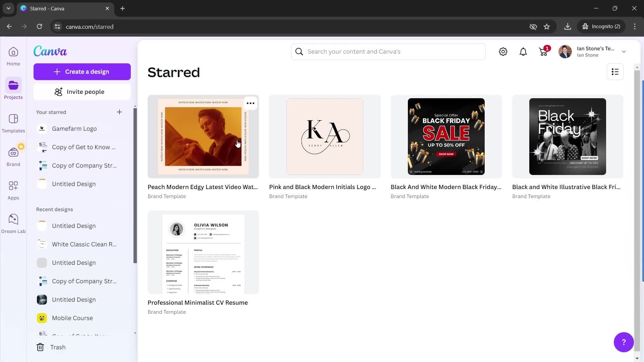
Task: Open the Apps section
Action: 13,186
